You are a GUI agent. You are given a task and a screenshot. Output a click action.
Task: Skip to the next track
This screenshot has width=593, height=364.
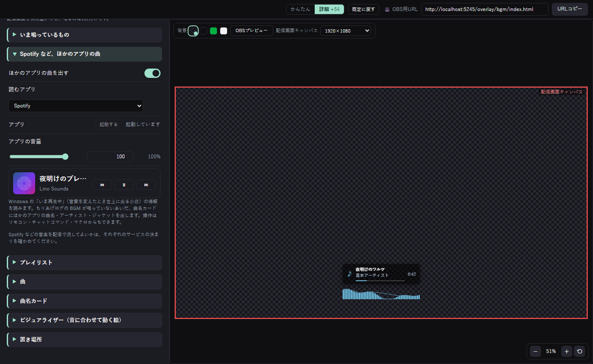click(x=146, y=185)
